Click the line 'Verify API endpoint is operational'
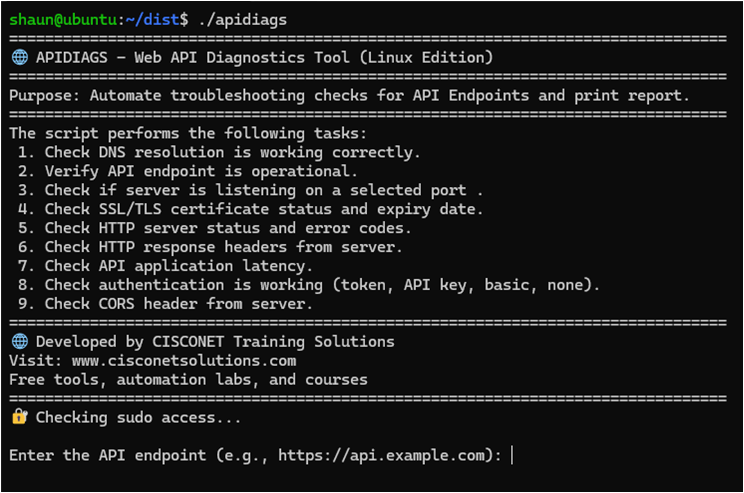Image resolution: width=744 pixels, height=493 pixels. [201, 171]
